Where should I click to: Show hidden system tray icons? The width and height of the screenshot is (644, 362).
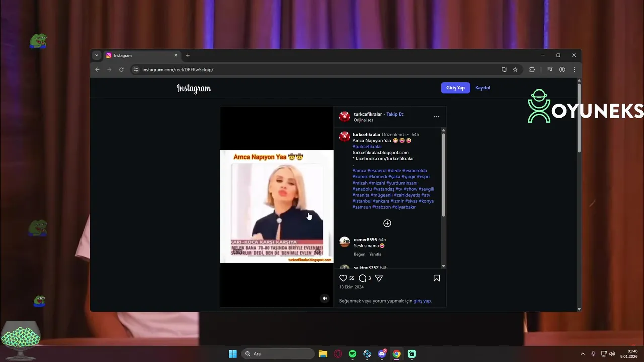(583, 354)
